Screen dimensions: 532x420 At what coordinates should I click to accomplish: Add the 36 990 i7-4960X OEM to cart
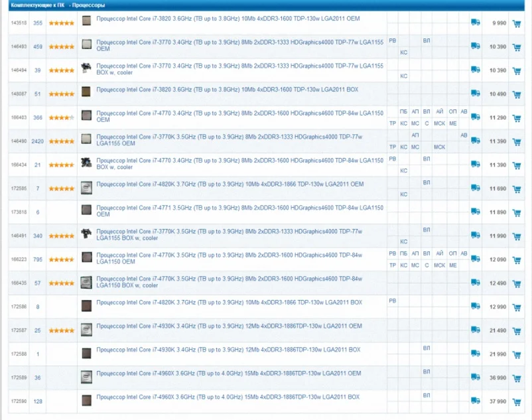516,378
